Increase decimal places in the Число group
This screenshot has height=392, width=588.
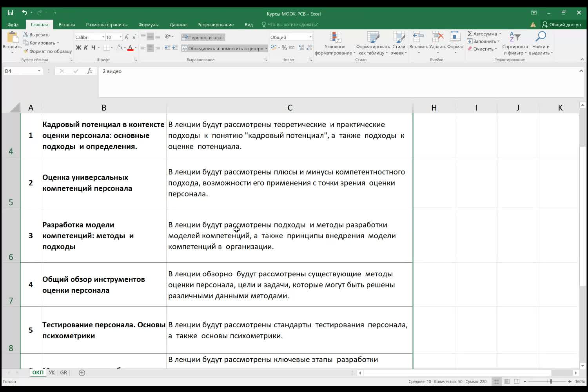[x=301, y=48]
